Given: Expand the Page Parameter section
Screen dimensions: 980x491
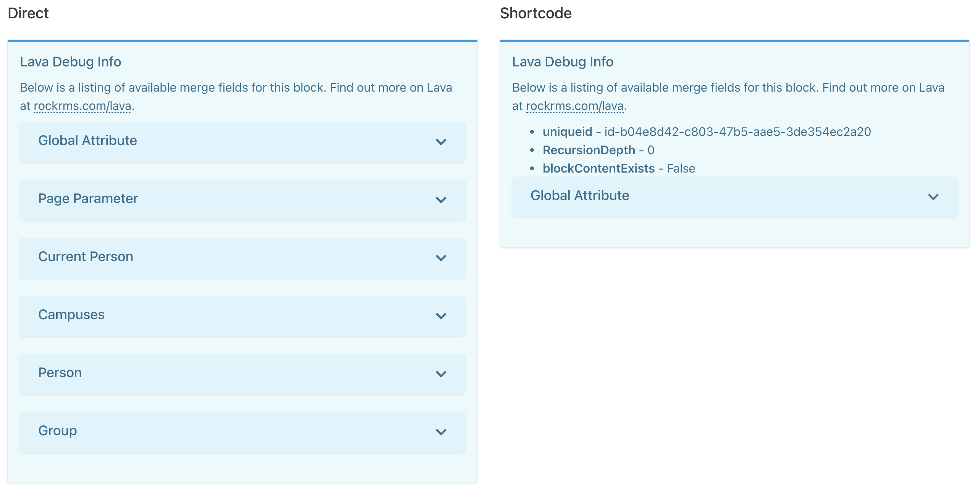Looking at the screenshot, I should tap(242, 200).
